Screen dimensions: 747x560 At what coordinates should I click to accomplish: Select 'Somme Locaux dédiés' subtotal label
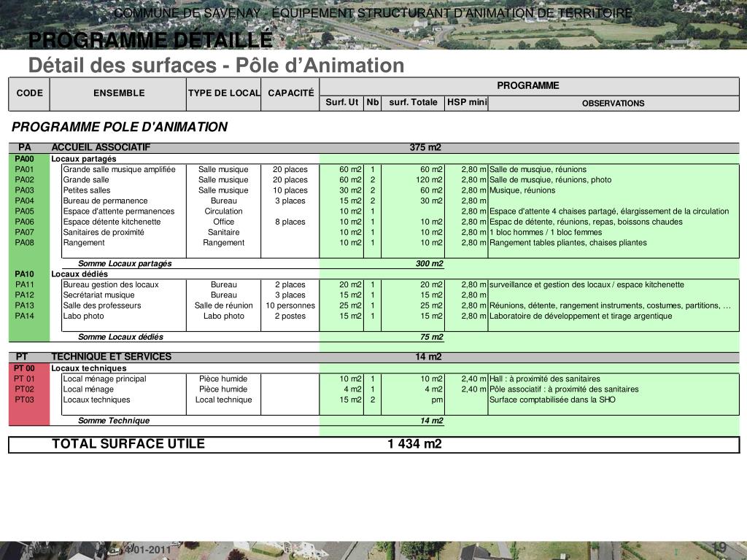[x=120, y=337]
